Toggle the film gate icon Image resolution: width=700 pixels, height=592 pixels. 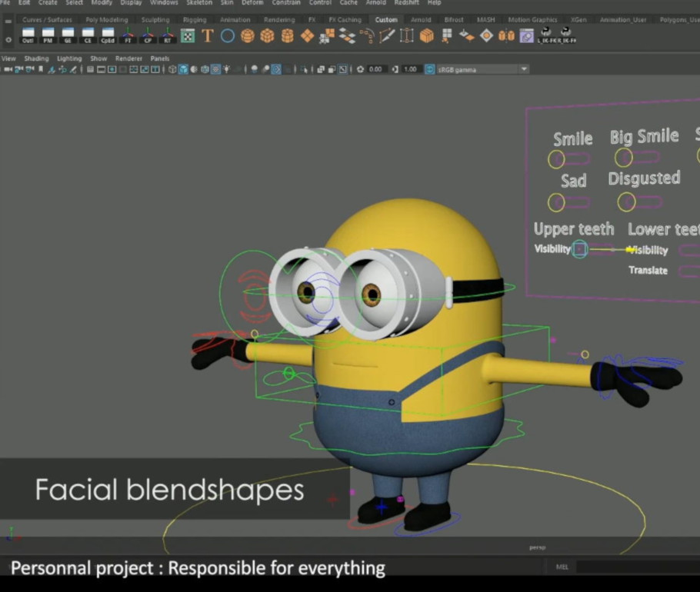102,69
